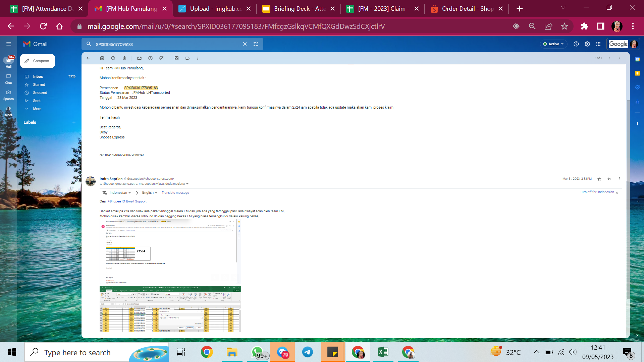Open the Inbox folder

(x=38, y=76)
